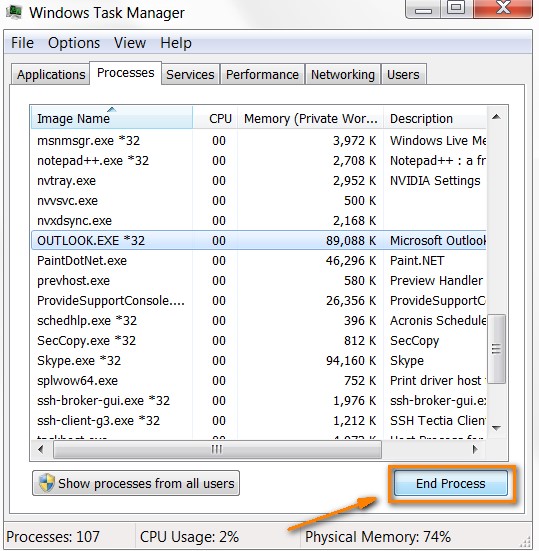Select the OUTLOOK.EXE *32 process
Viewport: 539px width, 551px height.
click(259, 241)
